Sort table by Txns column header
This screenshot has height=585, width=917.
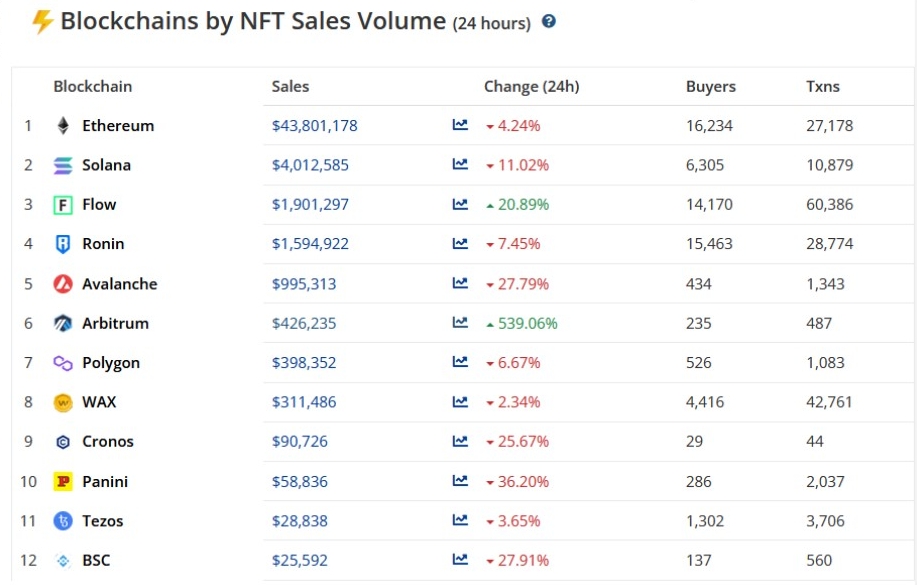click(x=822, y=87)
